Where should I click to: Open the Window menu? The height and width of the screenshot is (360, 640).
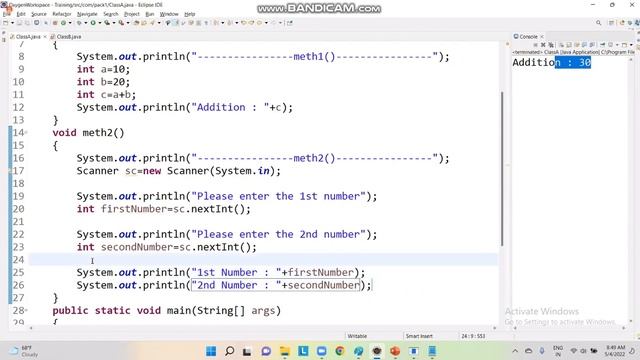(169, 14)
